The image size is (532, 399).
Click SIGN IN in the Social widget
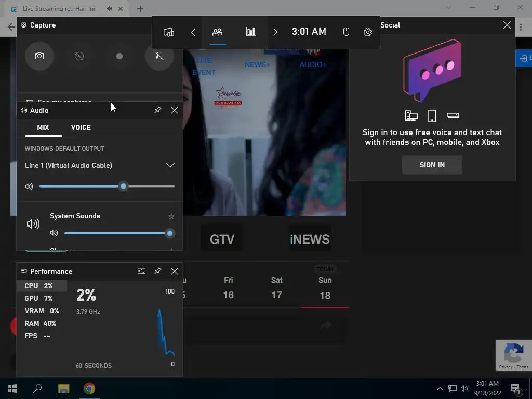(432, 165)
